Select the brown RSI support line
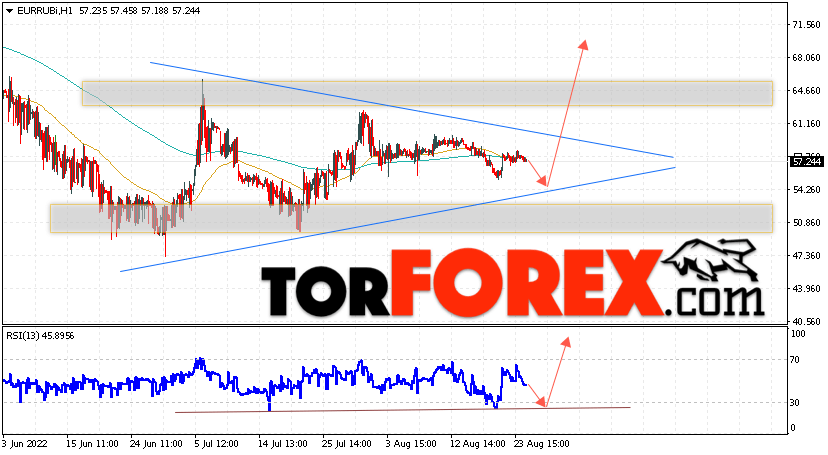828x455 pixels. [402, 410]
